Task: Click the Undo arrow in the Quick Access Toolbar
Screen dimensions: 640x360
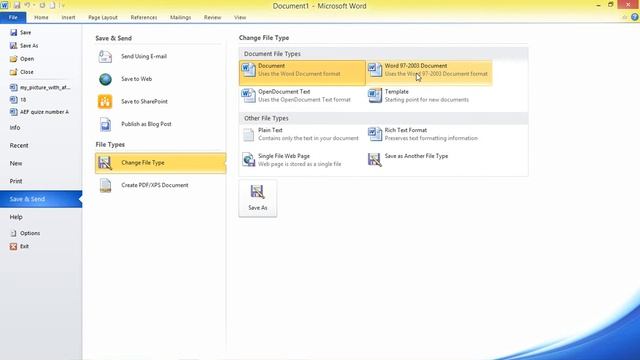Action: [x=27, y=5]
